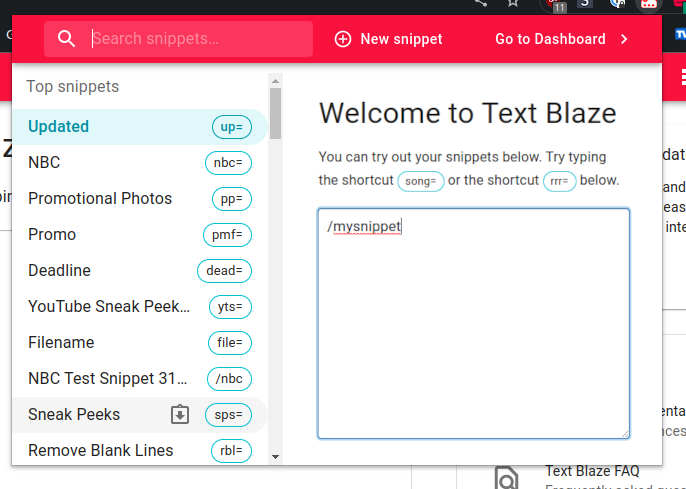686x489 pixels.
Task: Click the up= shortcut badge
Action: 232,127
